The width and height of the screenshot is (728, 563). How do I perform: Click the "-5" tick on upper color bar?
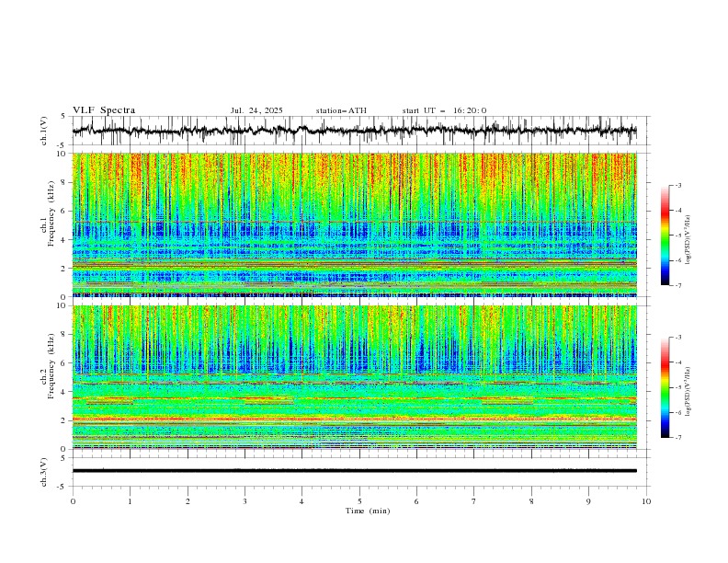[677, 236]
